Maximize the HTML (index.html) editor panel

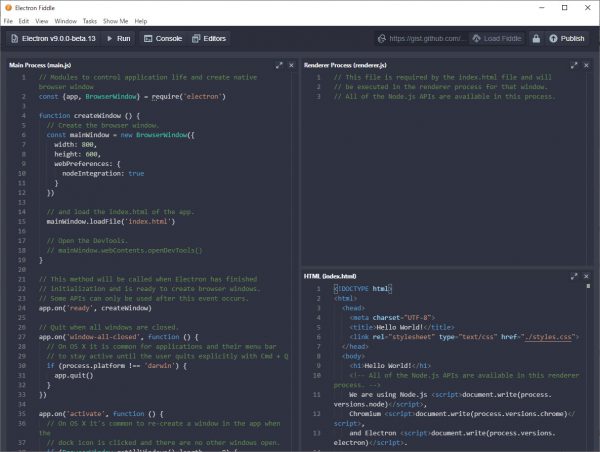pos(574,276)
